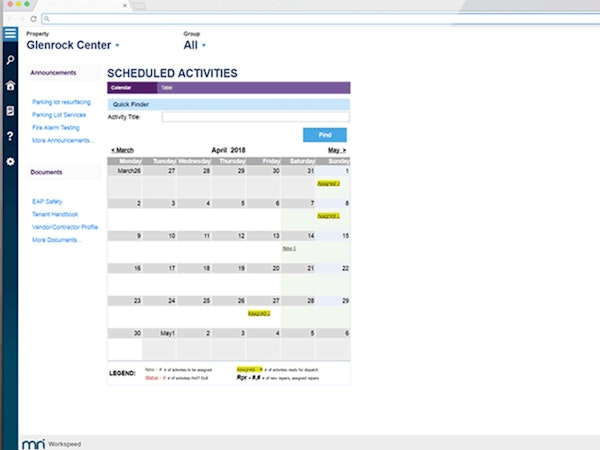Screen dimensions: 600x450
Task: Switch to the Table tab
Action: coord(167,88)
